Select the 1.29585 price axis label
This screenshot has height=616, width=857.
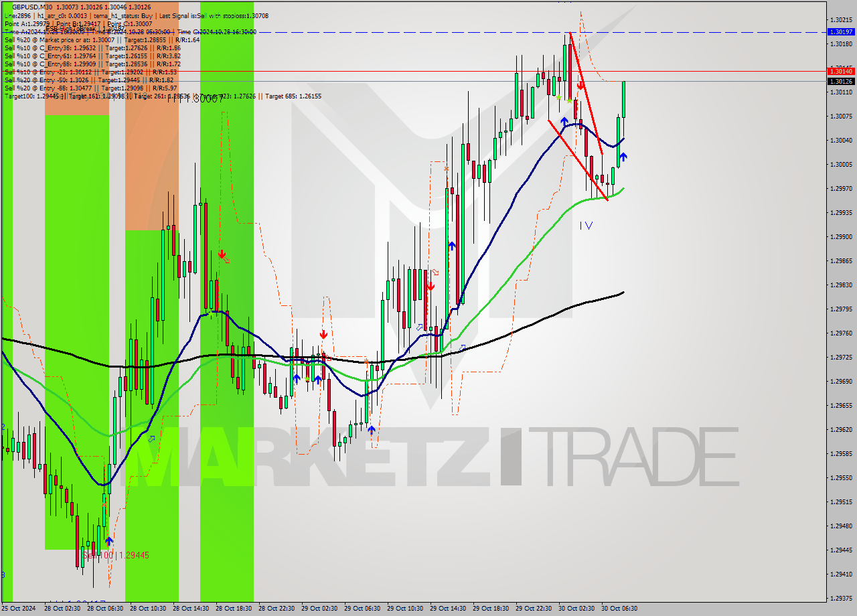point(841,453)
